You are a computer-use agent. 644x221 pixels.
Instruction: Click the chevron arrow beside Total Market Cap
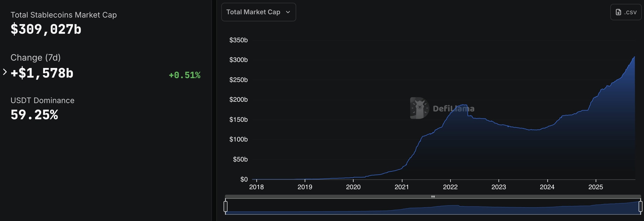click(288, 12)
